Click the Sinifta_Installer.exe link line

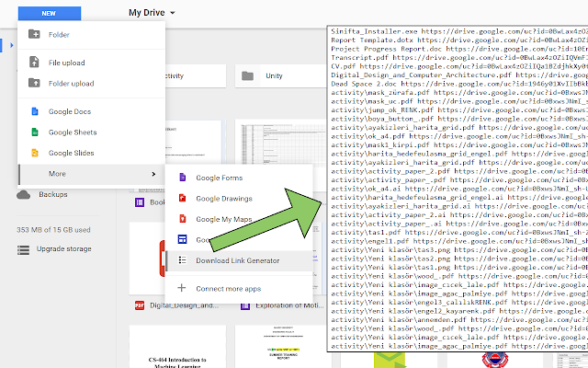tap(459, 31)
